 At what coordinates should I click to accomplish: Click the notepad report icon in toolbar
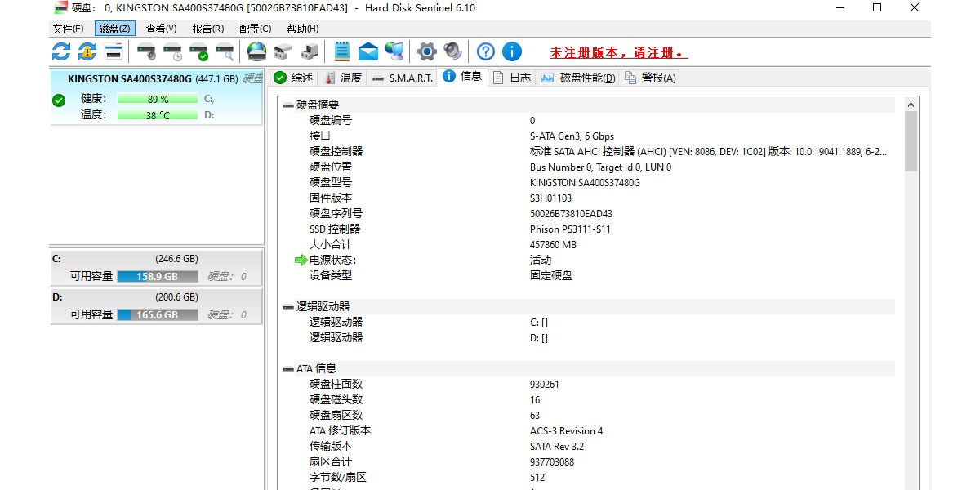[342, 52]
